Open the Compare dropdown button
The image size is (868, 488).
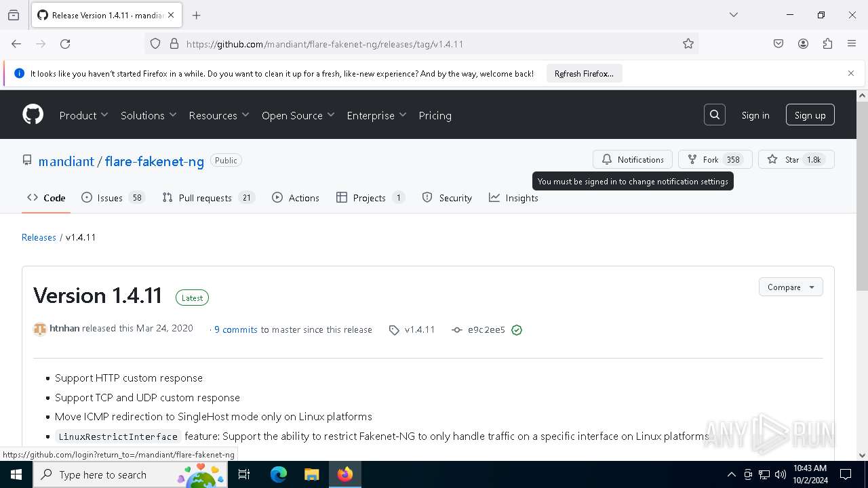[791, 287]
